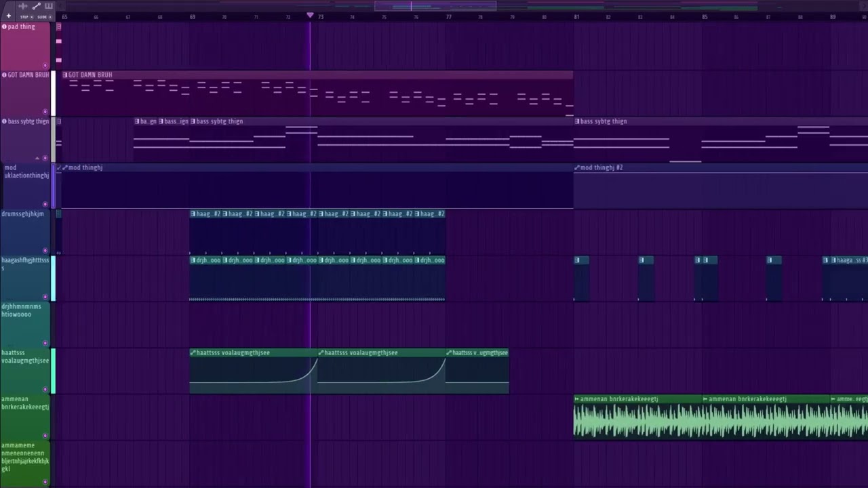
Task: Mute the GOT DAMN BRUH track
Action: (45, 112)
